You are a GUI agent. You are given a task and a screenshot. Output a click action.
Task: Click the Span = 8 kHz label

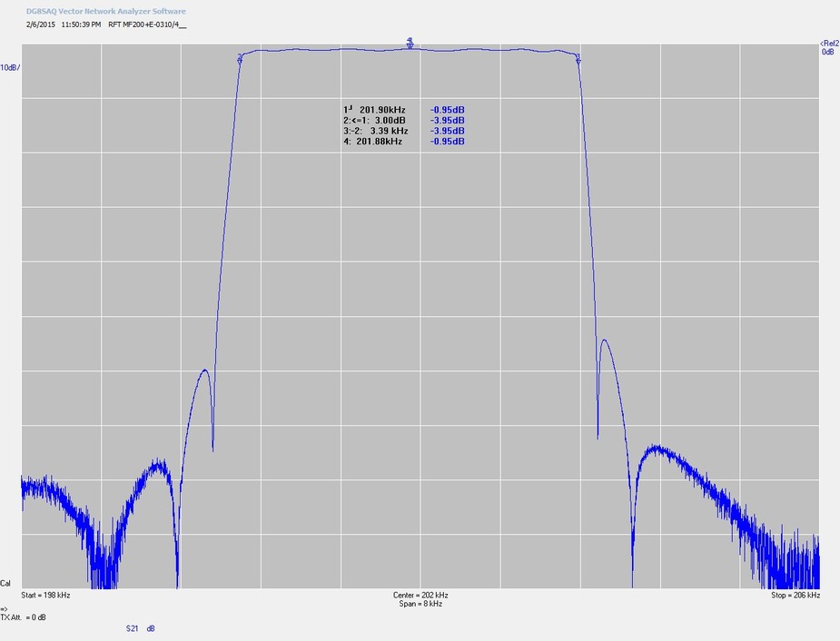click(x=420, y=604)
